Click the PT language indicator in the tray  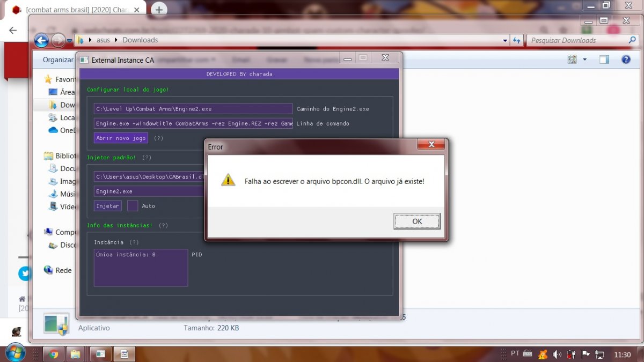515,353
